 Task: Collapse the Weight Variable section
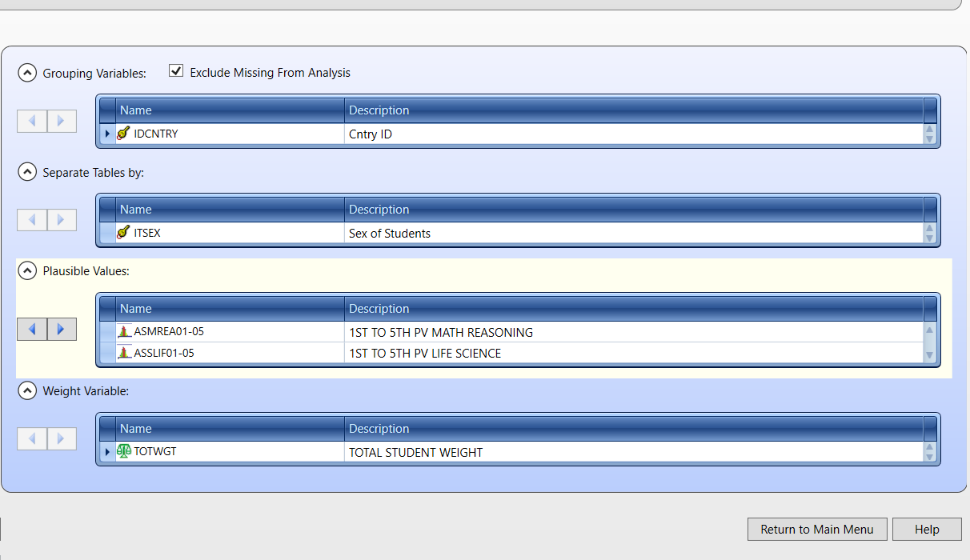pyautogui.click(x=27, y=391)
